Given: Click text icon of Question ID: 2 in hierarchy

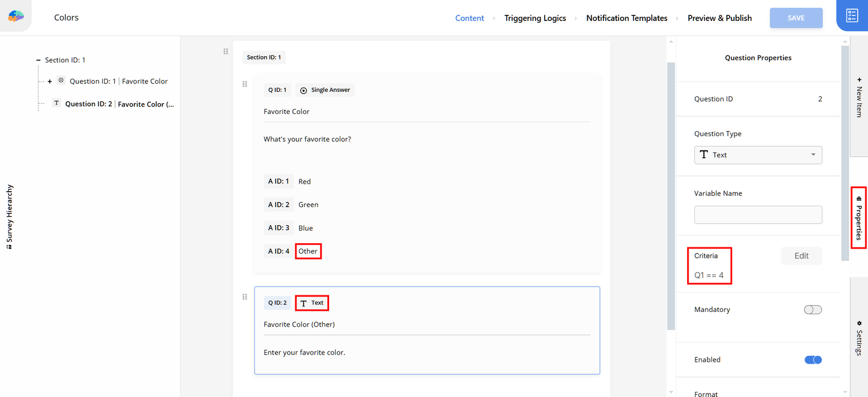Looking at the screenshot, I should point(56,103).
